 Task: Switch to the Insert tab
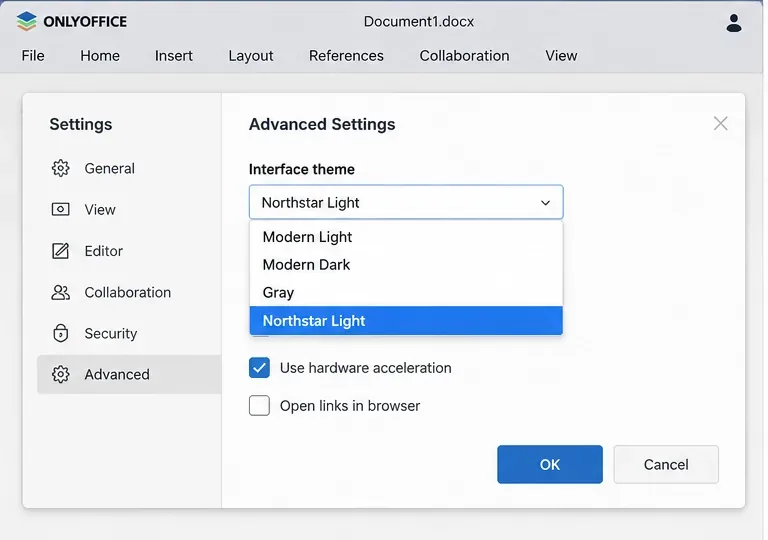point(173,56)
